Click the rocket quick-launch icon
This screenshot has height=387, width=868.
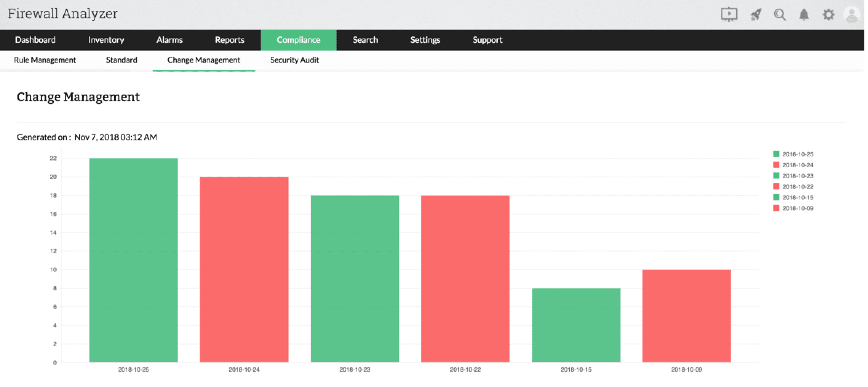tap(756, 15)
